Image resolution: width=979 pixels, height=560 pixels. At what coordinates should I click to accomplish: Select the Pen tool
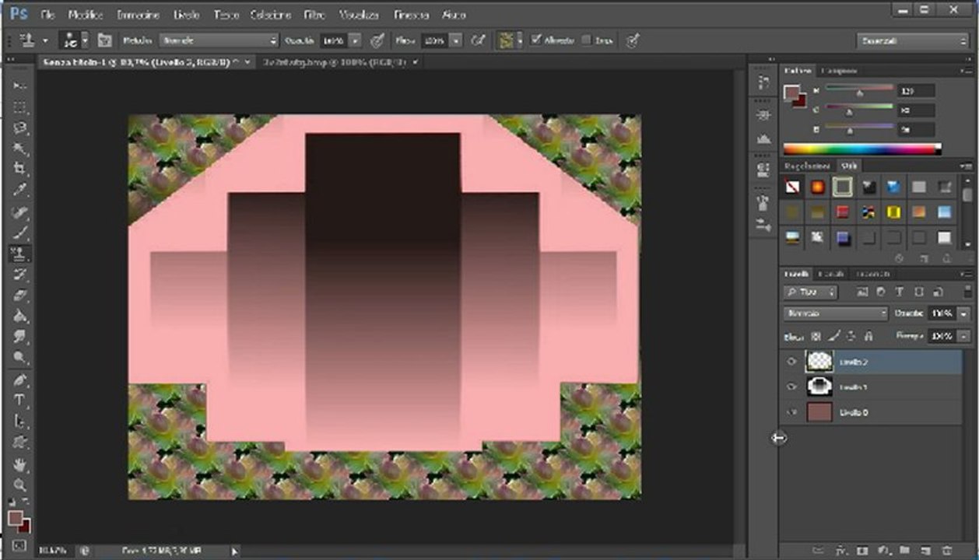pos(20,380)
